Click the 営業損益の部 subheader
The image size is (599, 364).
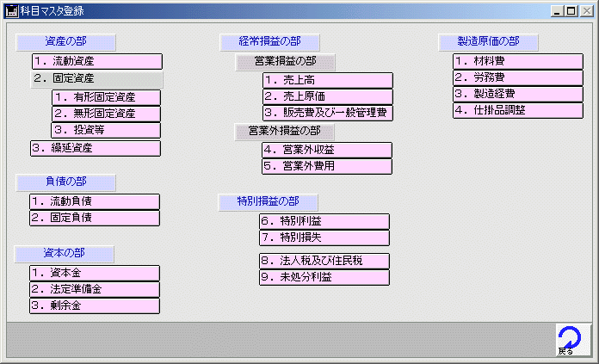(286, 62)
